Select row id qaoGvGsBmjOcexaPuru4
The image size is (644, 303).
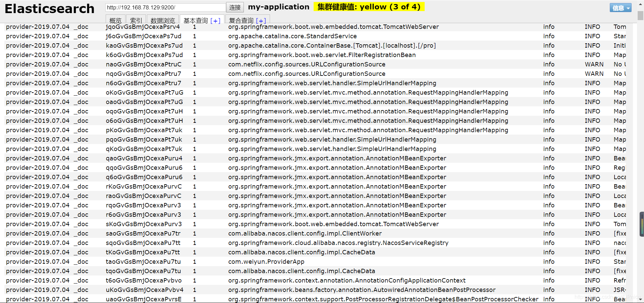144,158
